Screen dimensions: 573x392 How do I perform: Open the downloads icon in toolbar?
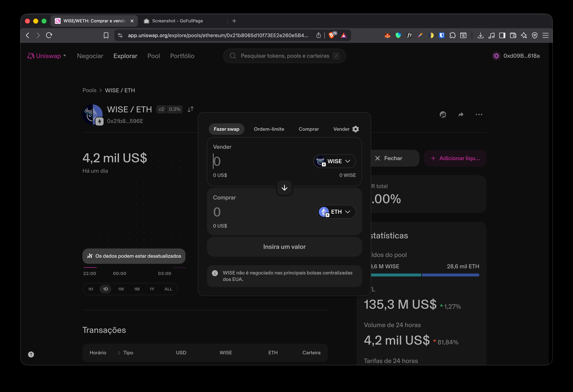click(481, 36)
